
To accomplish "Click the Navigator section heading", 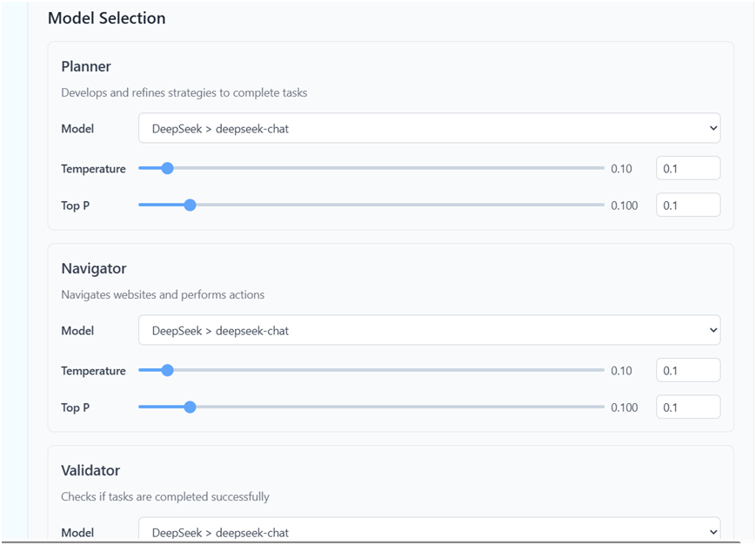I will [94, 269].
